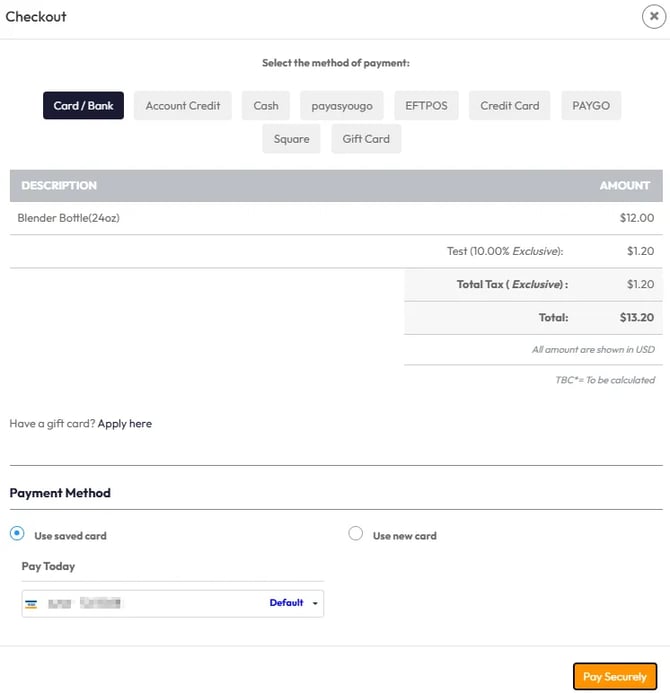Open the saved card dropdown
670x693 pixels.
(172, 603)
